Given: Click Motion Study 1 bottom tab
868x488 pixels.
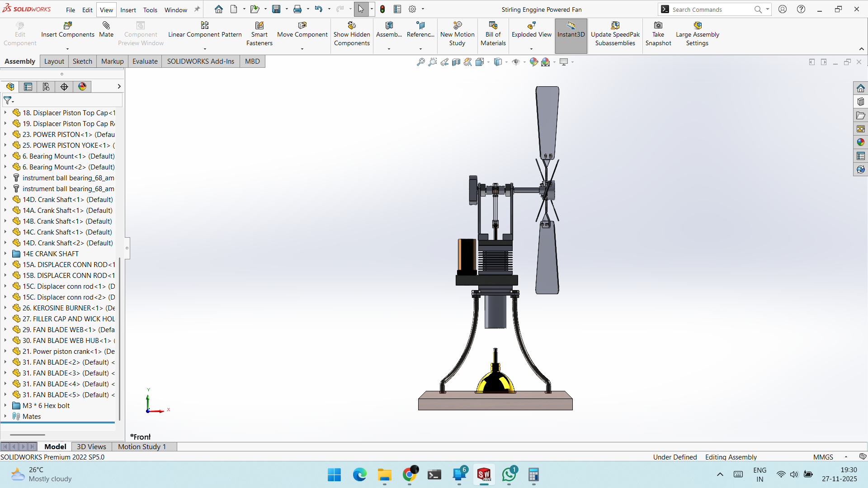Looking at the screenshot, I should coord(142,447).
